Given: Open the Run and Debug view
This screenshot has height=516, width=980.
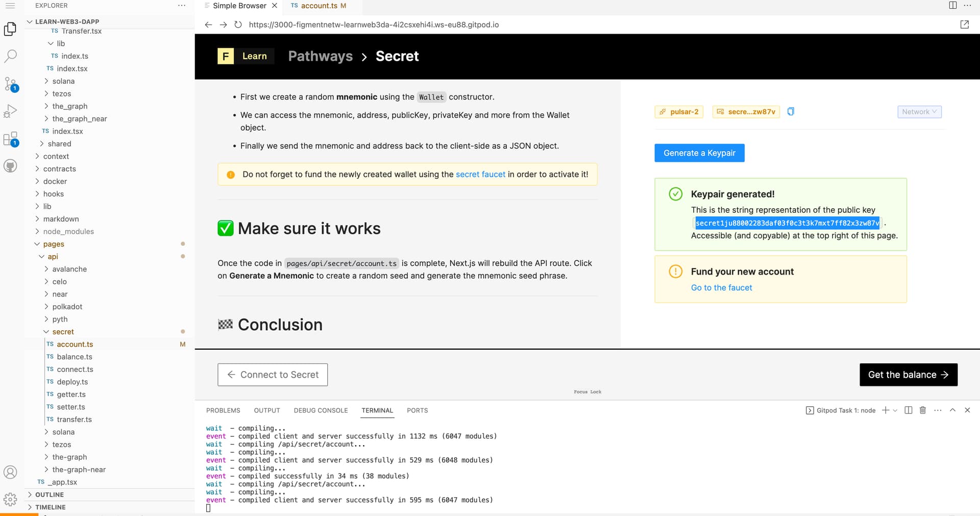Looking at the screenshot, I should tap(10, 111).
